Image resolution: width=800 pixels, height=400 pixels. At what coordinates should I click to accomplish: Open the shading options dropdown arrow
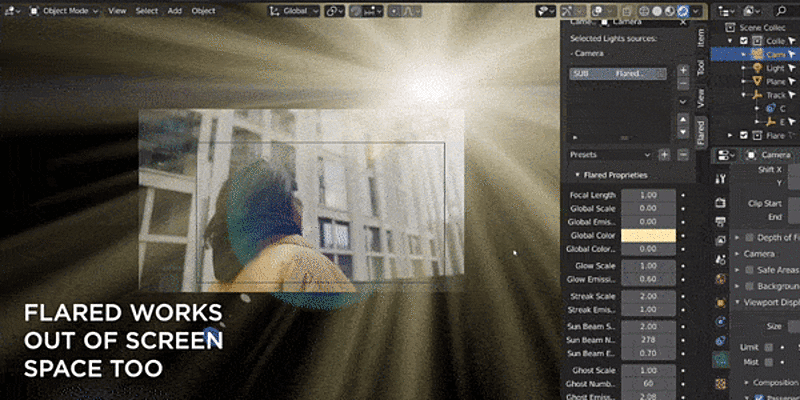coord(696,11)
